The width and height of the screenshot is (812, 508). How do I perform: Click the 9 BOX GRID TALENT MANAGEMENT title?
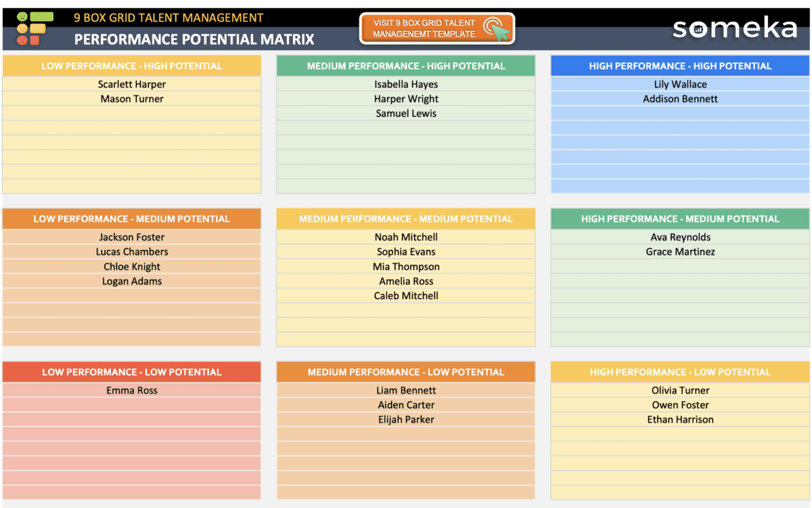[x=168, y=17]
